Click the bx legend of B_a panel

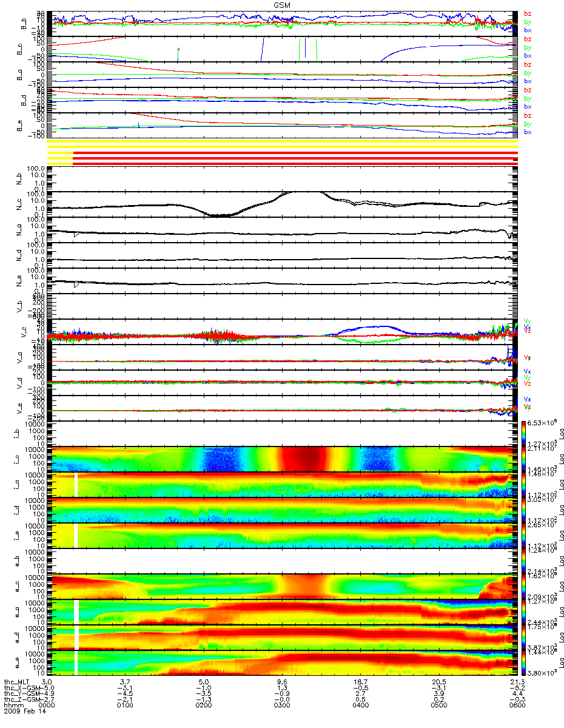pos(528,81)
